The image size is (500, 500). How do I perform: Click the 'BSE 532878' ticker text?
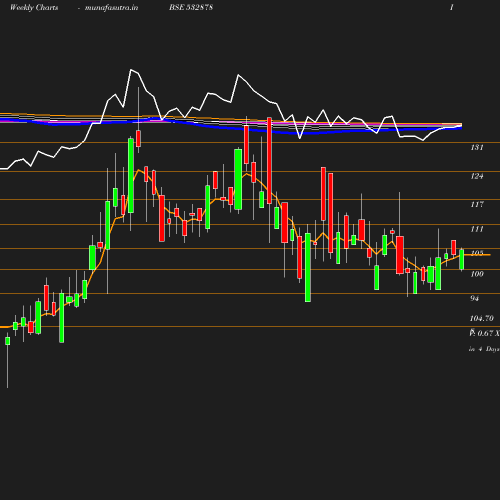click(x=191, y=7)
